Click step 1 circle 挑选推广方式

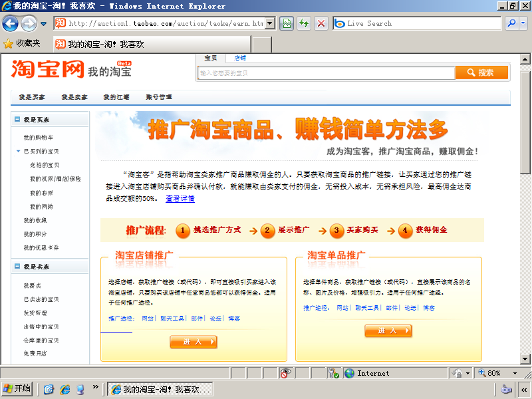click(x=183, y=231)
